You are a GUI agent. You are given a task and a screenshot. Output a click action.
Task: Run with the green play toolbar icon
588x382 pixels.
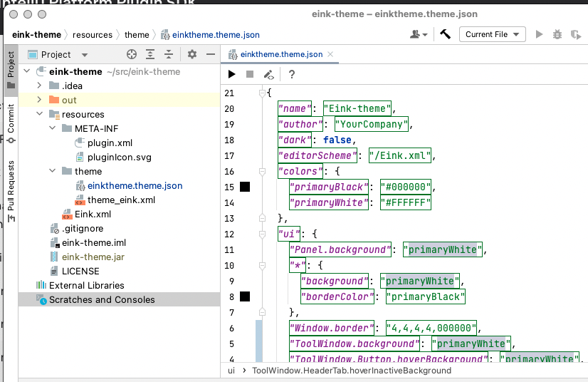pyautogui.click(x=539, y=34)
